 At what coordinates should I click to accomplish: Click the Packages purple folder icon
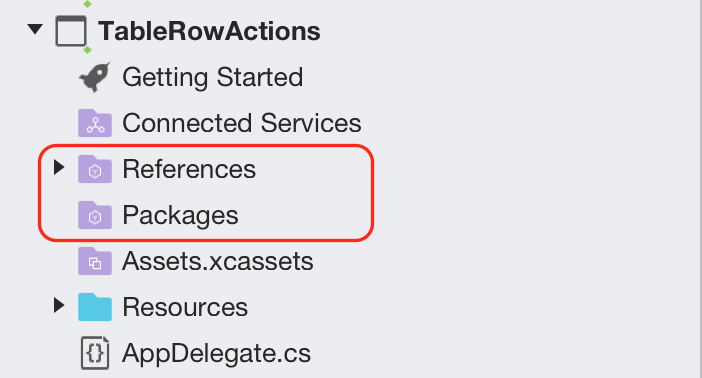95,215
